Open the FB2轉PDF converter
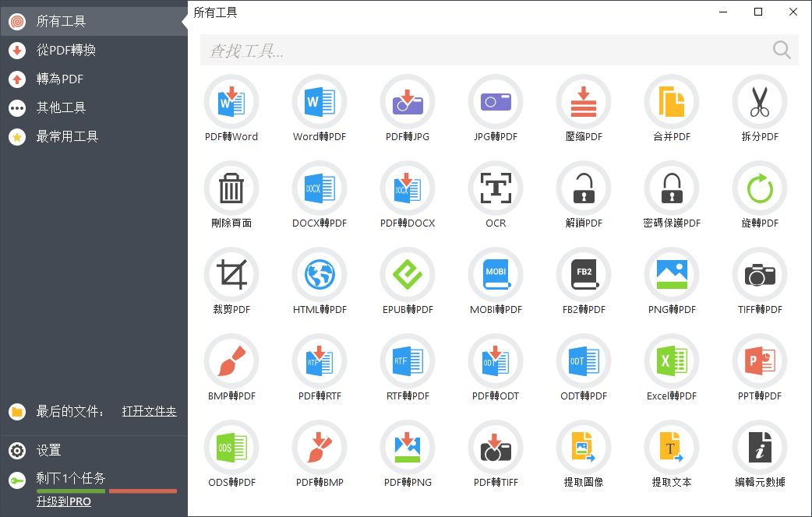This screenshot has width=812, height=517. (x=583, y=275)
